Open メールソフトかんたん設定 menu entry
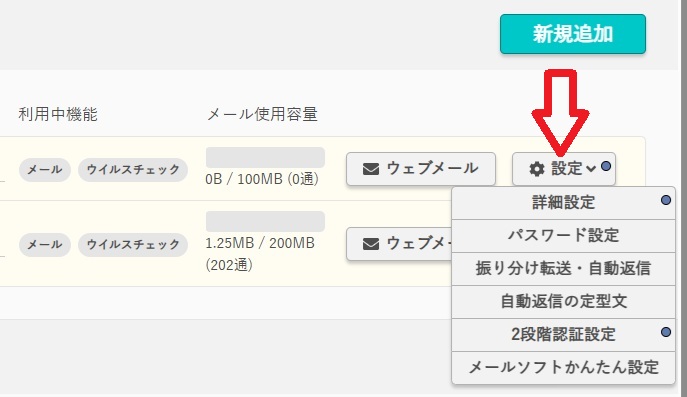Viewport: 687px width, 397px height. point(563,368)
